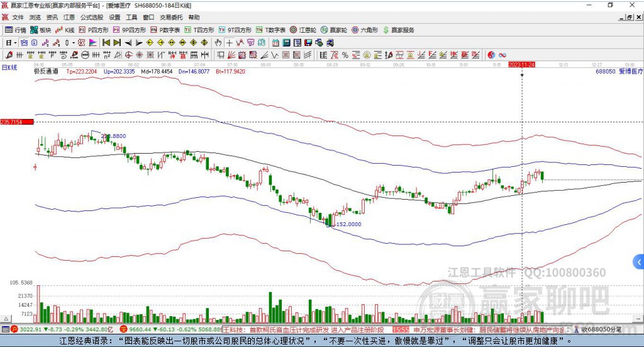Click the volume panel up triangle button

pyautogui.click(x=6, y=319)
